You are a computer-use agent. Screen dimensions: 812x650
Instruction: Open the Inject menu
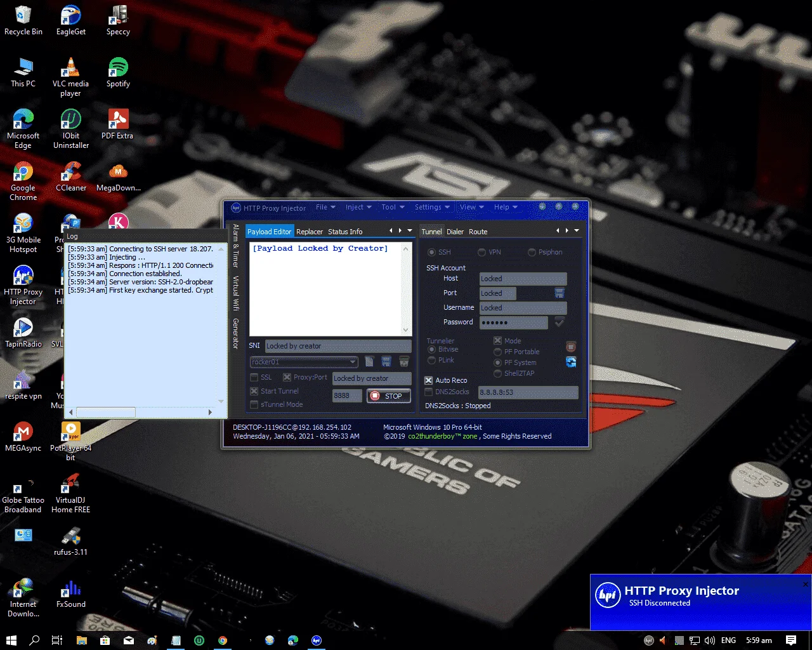[358, 207]
